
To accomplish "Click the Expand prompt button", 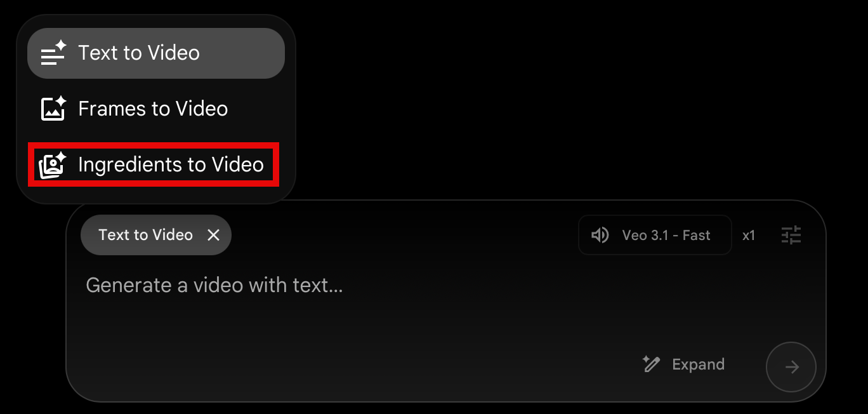I will [x=683, y=364].
